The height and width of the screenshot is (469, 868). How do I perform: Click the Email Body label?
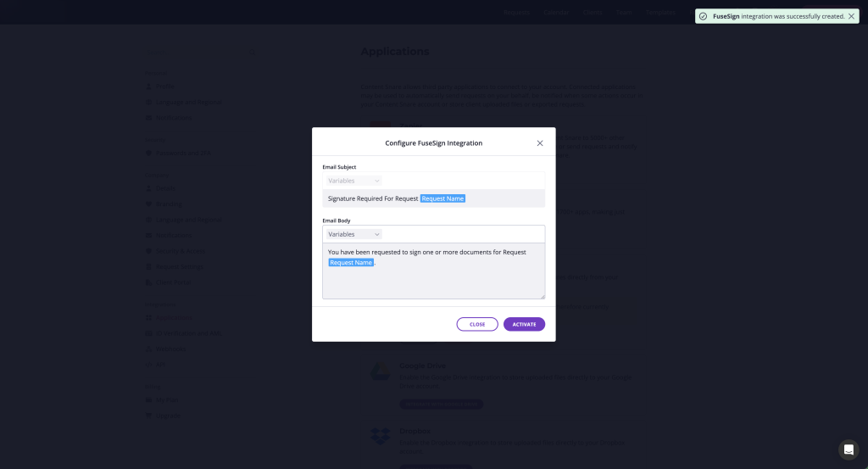pyautogui.click(x=337, y=221)
